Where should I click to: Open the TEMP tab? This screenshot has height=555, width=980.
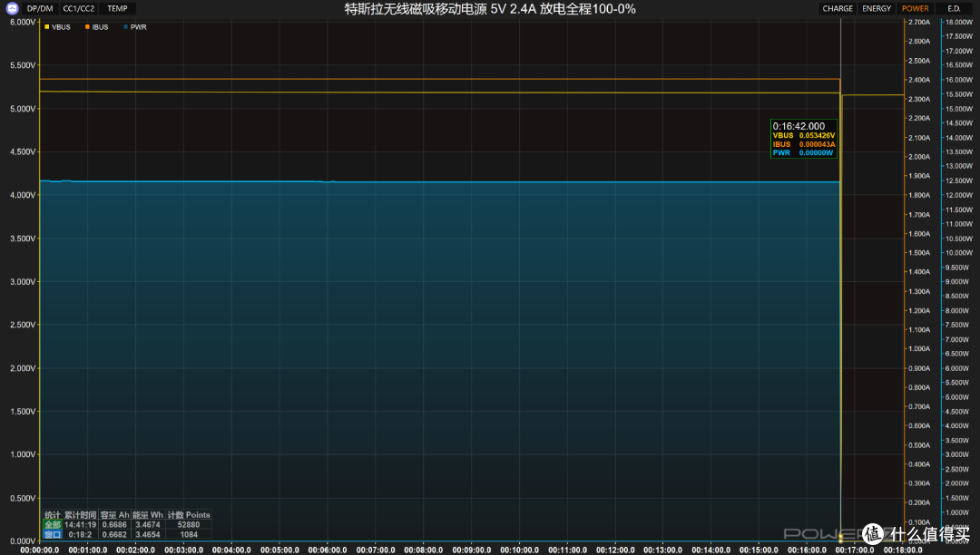point(117,9)
